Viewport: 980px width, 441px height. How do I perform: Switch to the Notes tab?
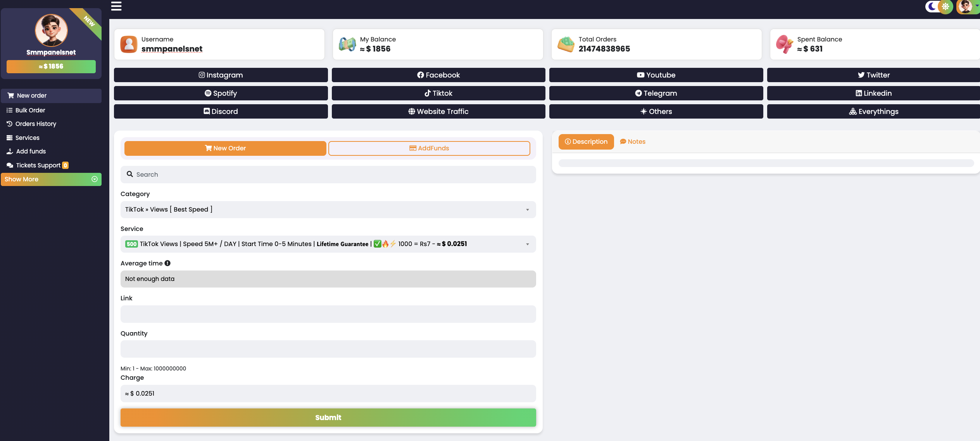tap(632, 142)
